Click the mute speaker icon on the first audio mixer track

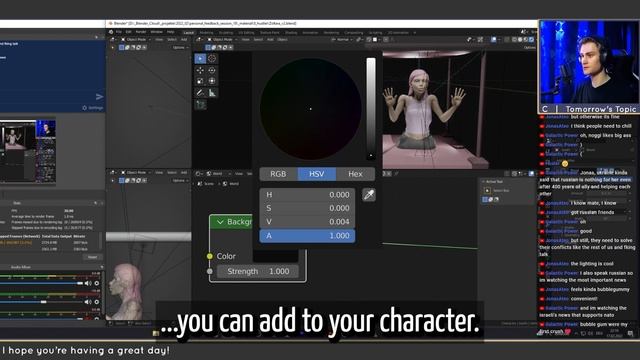click(x=87, y=283)
